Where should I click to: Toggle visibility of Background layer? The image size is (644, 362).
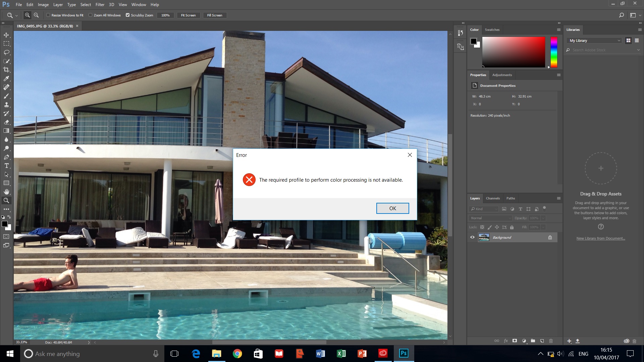click(472, 237)
